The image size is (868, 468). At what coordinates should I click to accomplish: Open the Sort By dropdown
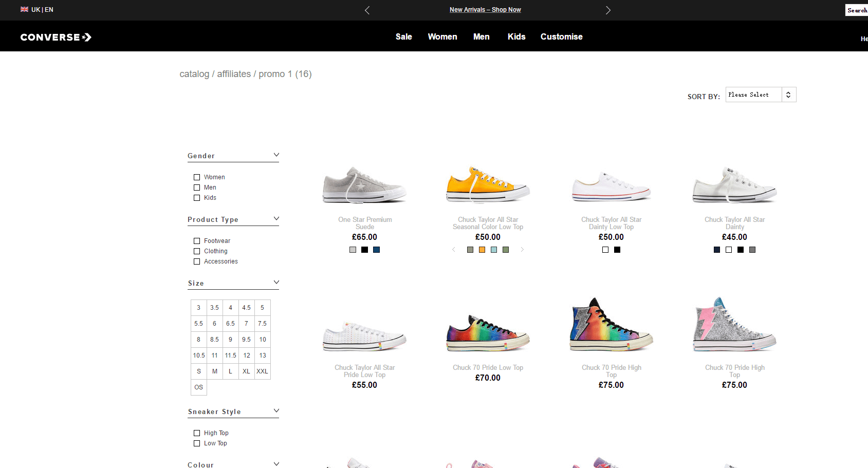[761, 95]
